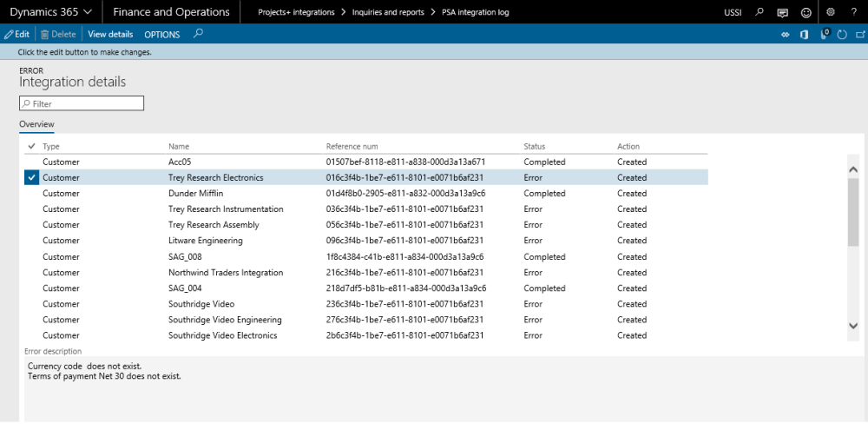Switch to the Overview tab

click(x=36, y=125)
